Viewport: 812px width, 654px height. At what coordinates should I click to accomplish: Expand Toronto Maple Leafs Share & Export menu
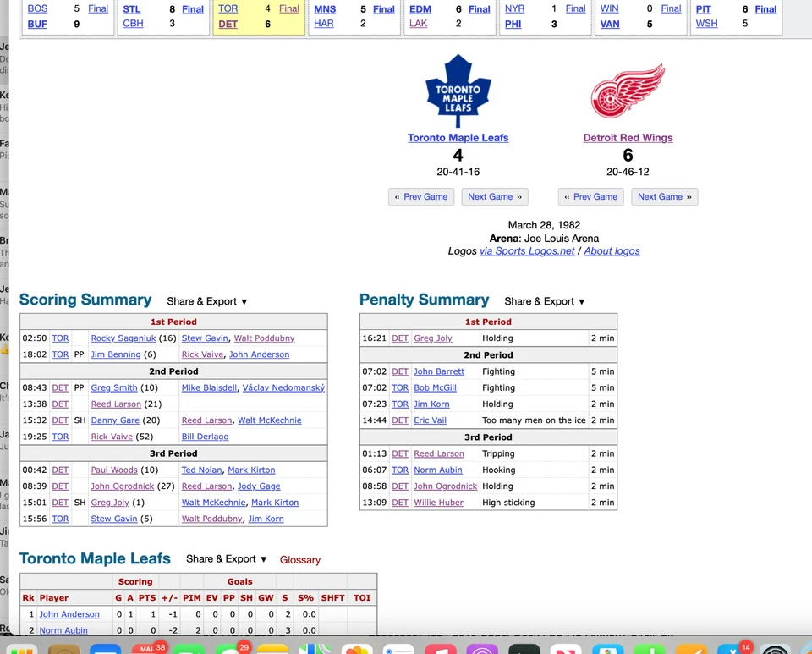coord(227,559)
